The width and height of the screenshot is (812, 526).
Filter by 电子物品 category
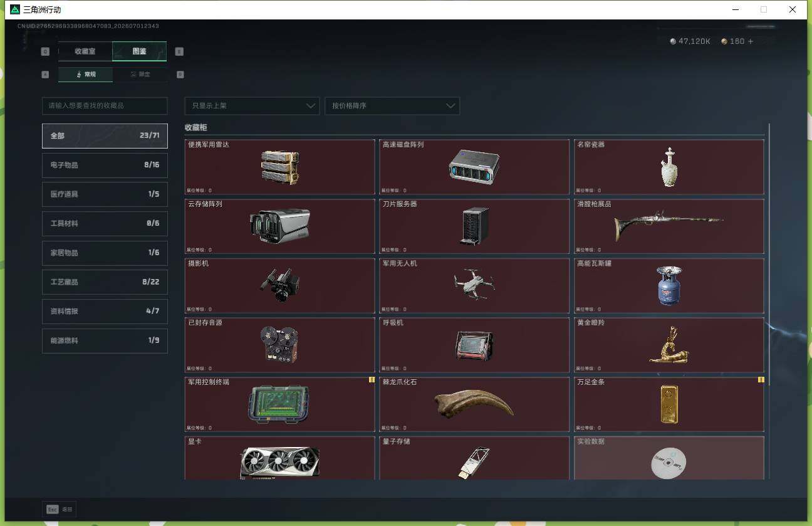coord(105,165)
